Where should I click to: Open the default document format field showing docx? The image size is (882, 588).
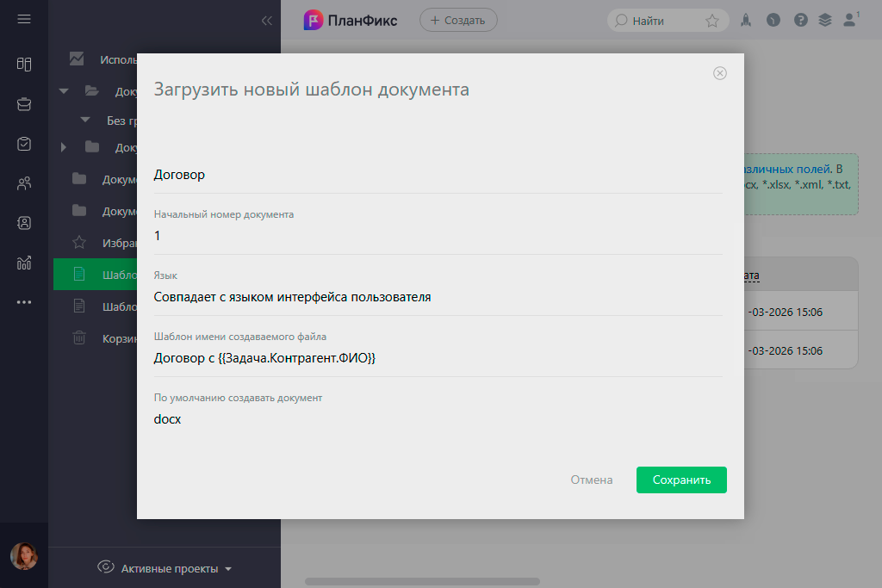[438, 420]
